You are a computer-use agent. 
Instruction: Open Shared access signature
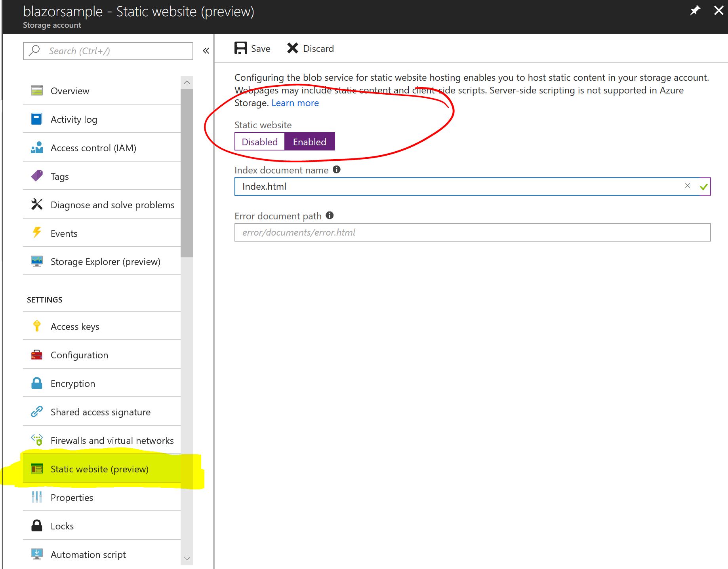point(102,412)
